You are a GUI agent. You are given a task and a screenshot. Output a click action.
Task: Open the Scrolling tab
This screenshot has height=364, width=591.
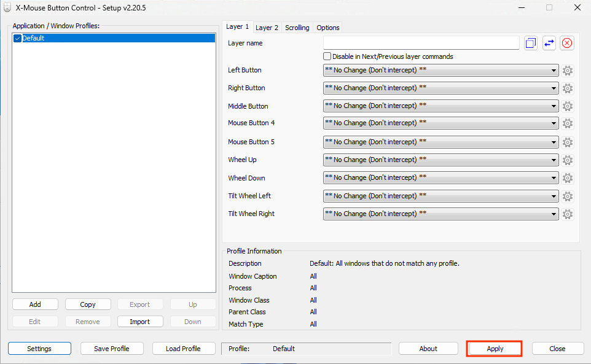pos(297,28)
